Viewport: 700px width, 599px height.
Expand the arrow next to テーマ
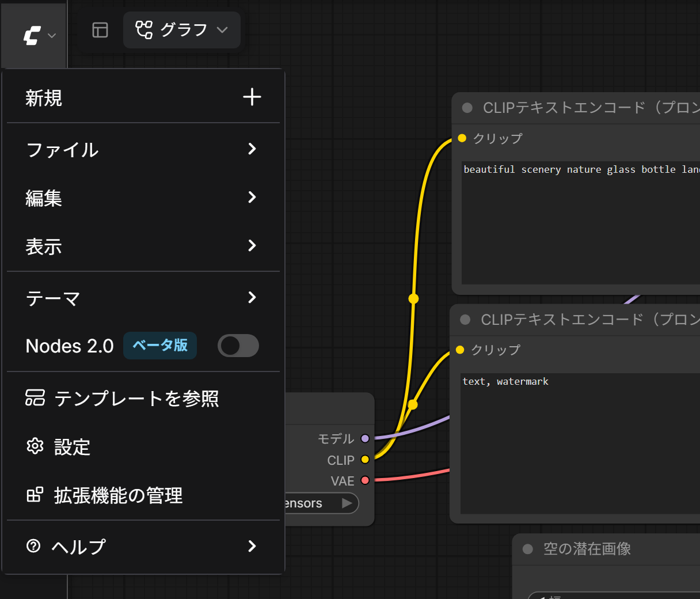pyautogui.click(x=252, y=297)
